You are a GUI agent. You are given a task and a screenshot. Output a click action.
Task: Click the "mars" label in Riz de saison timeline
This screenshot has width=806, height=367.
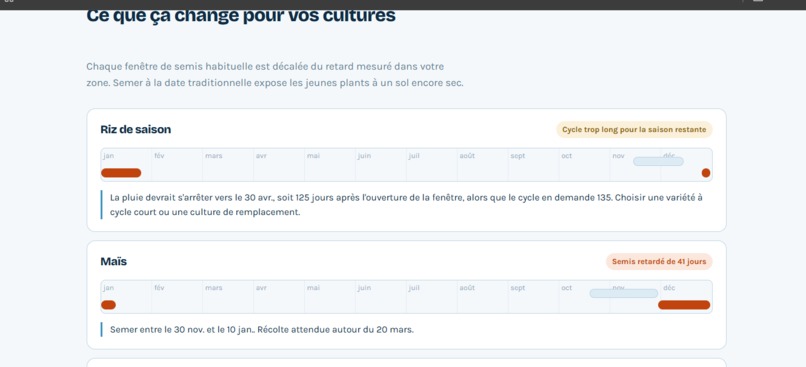[x=214, y=156]
